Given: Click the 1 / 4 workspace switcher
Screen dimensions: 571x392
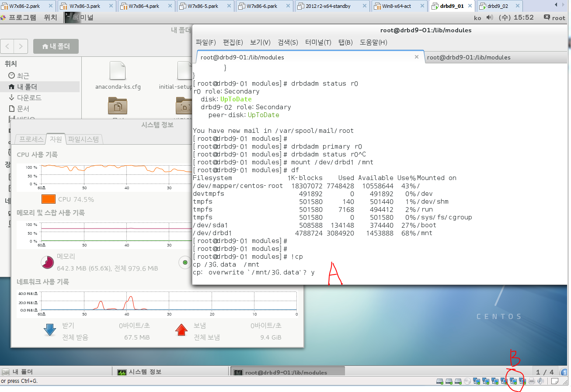Looking at the screenshot, I should [x=545, y=372].
